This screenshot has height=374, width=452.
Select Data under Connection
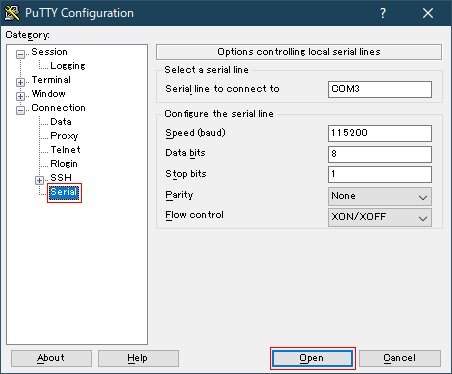pos(61,122)
